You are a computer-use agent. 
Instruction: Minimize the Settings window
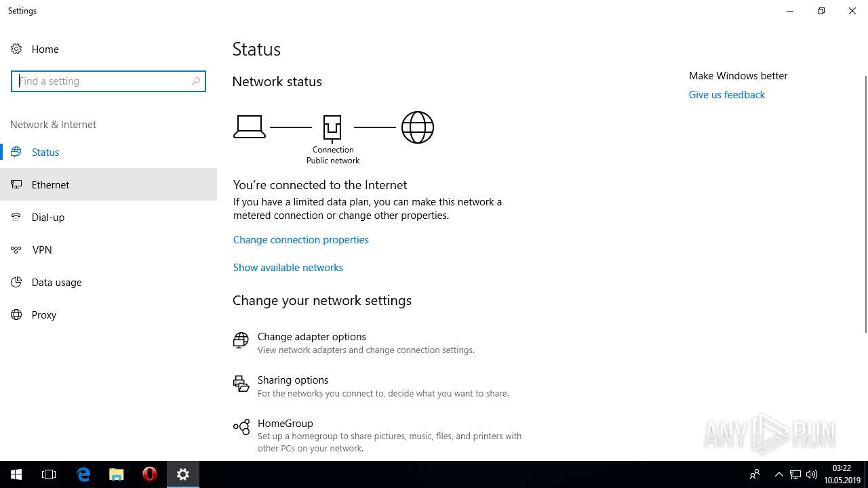[x=790, y=11]
